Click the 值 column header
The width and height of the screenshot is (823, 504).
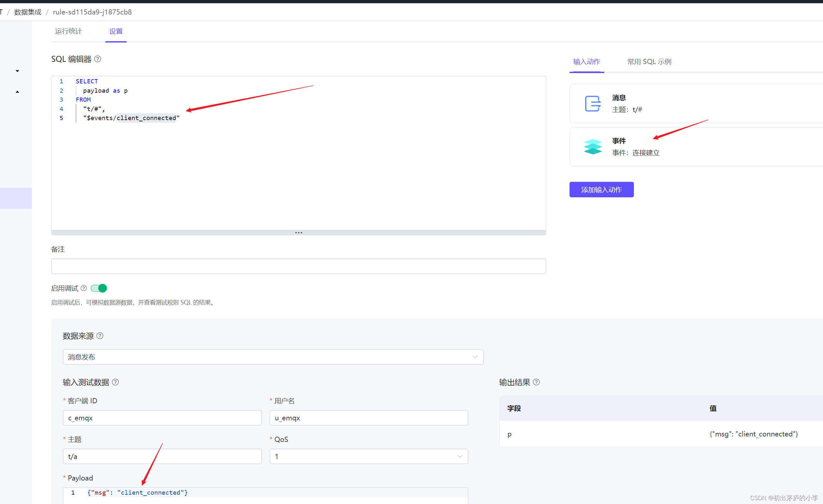coord(713,408)
